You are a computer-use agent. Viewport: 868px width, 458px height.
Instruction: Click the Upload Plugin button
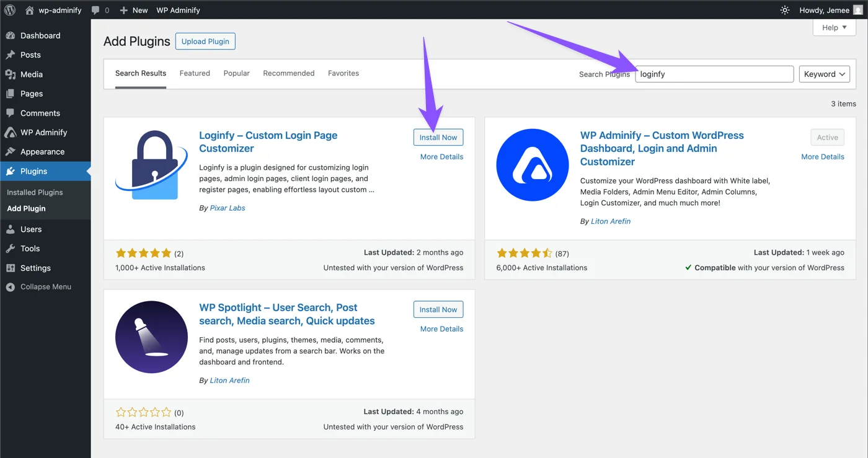point(205,41)
